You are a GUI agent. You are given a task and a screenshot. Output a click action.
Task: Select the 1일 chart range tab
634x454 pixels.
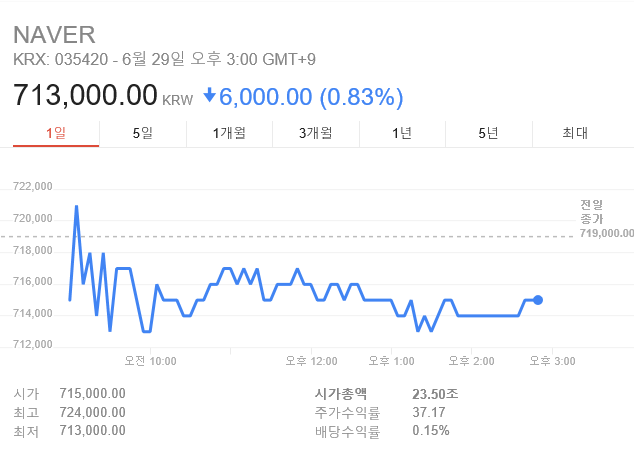tap(56, 133)
